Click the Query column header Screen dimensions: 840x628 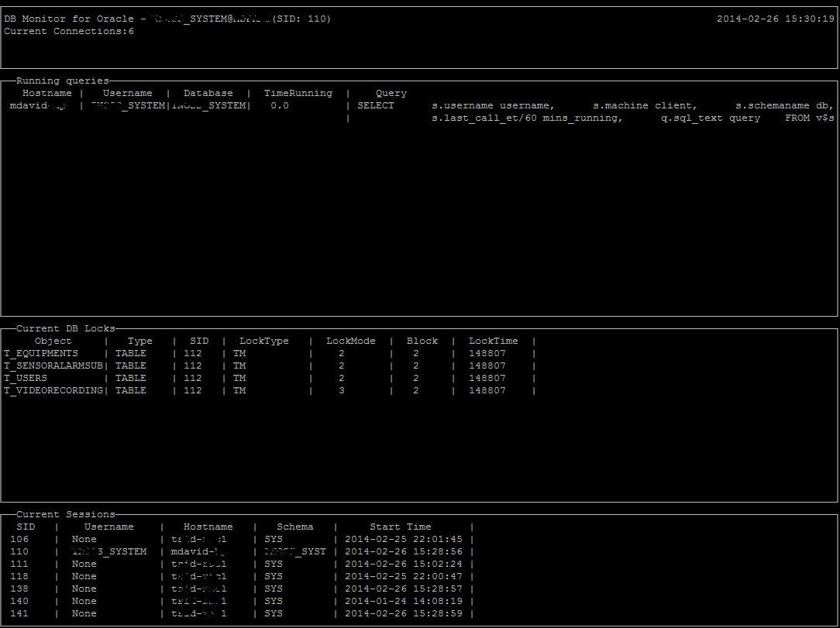(x=391, y=93)
